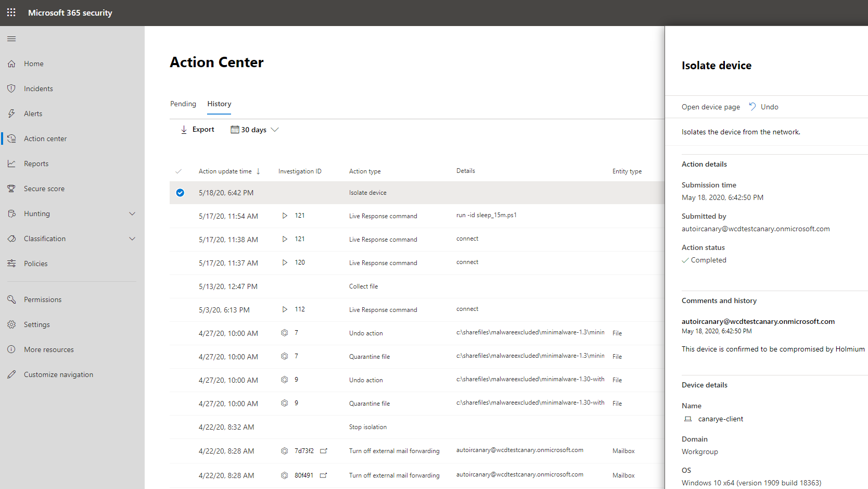Click the external link icon beside investigation 7d73f2
This screenshot has width=868, height=489.
(324, 451)
